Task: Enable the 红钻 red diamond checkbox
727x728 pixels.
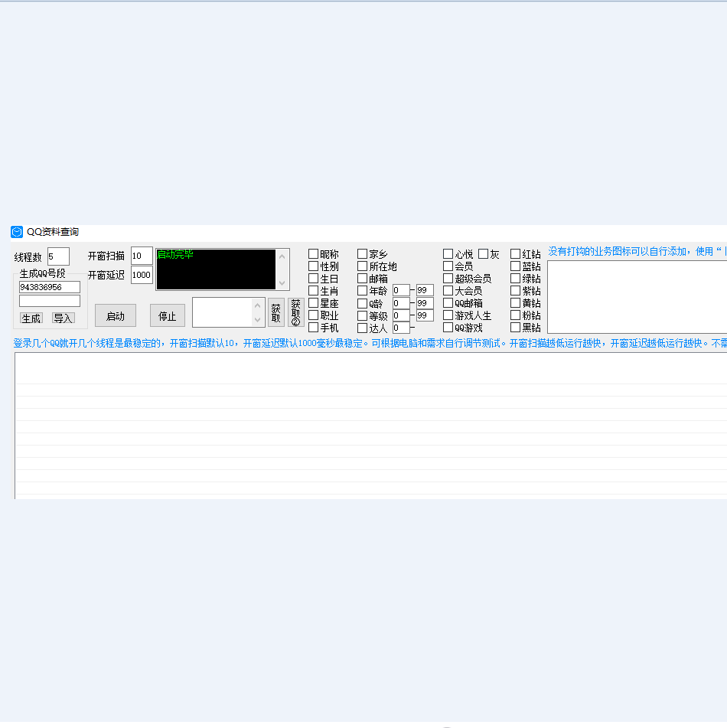Action: [516, 254]
